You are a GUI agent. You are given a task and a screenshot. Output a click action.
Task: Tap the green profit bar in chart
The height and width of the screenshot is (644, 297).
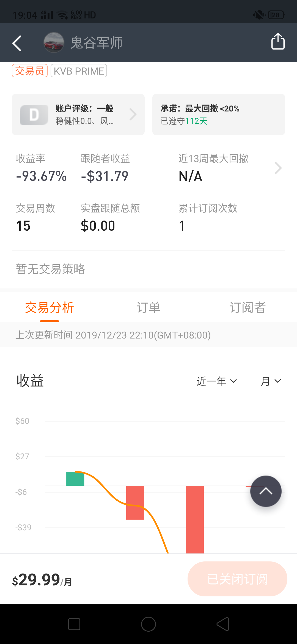coord(75,479)
